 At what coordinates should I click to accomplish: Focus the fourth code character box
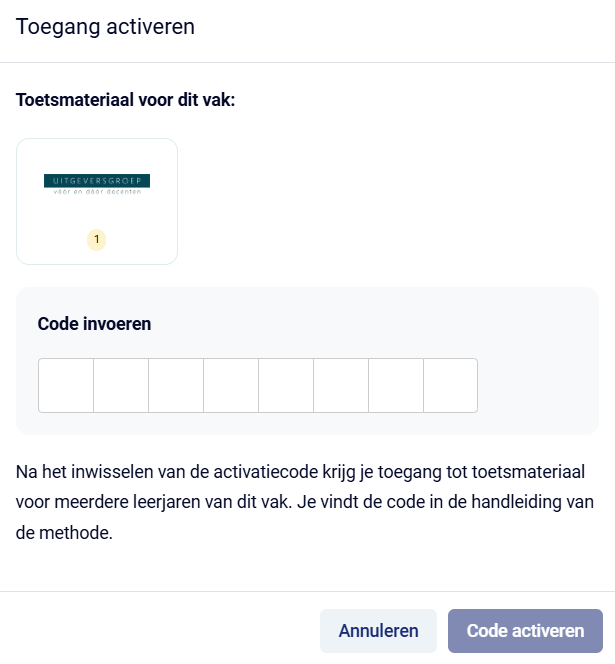pos(231,385)
